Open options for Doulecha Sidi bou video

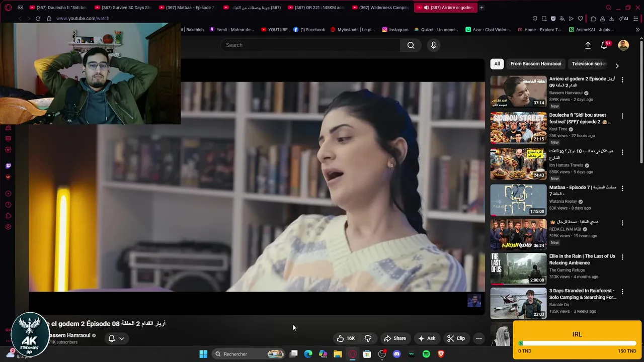click(x=622, y=116)
